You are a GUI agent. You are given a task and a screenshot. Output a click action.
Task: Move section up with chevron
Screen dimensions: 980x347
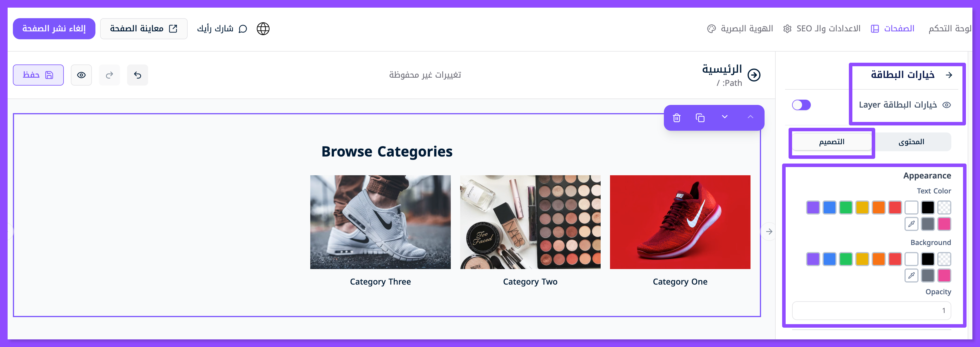click(x=750, y=117)
